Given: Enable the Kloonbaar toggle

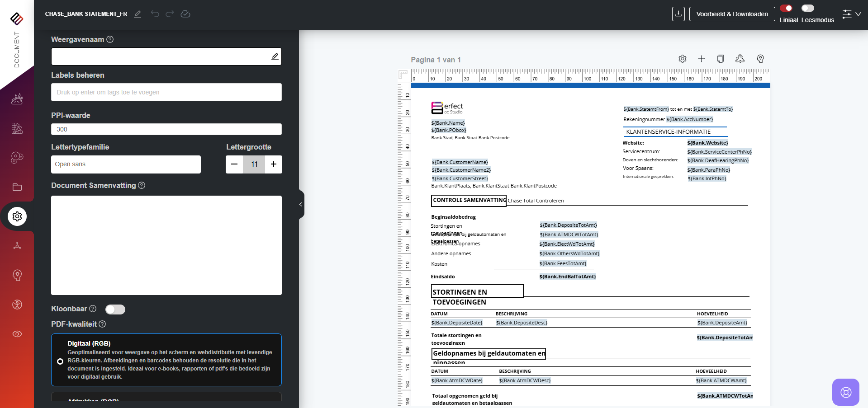Looking at the screenshot, I should 115,309.
